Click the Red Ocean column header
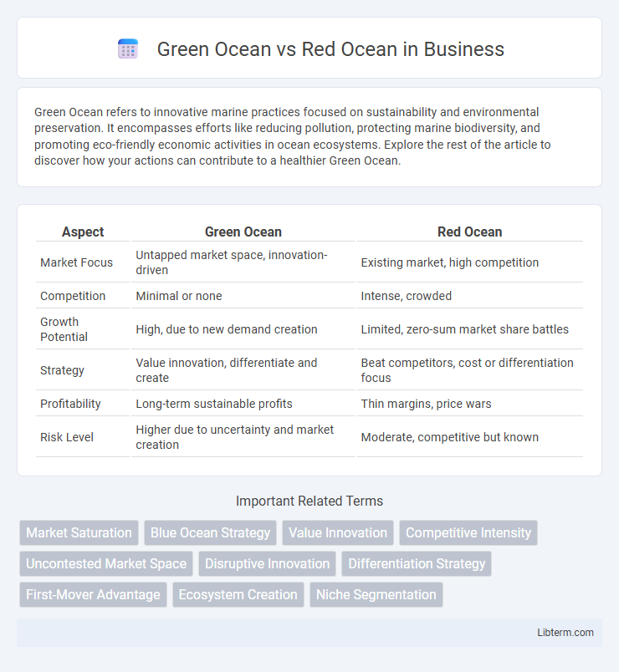 coord(470,232)
